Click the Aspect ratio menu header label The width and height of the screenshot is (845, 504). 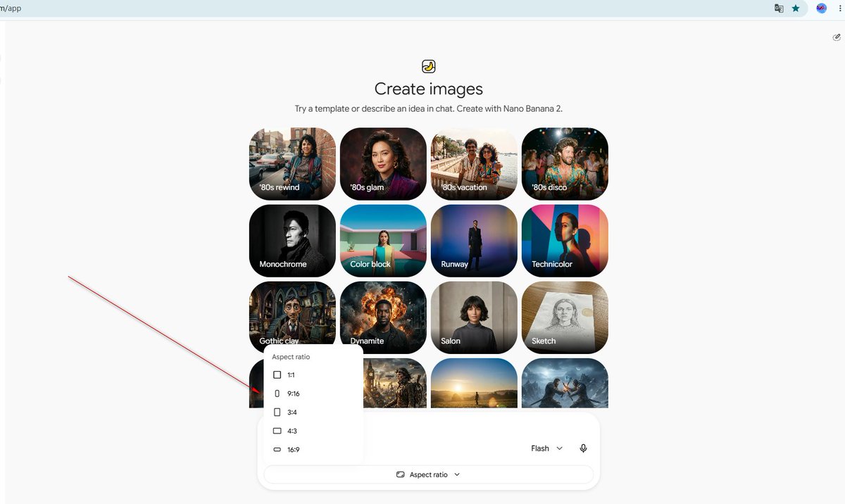291,357
